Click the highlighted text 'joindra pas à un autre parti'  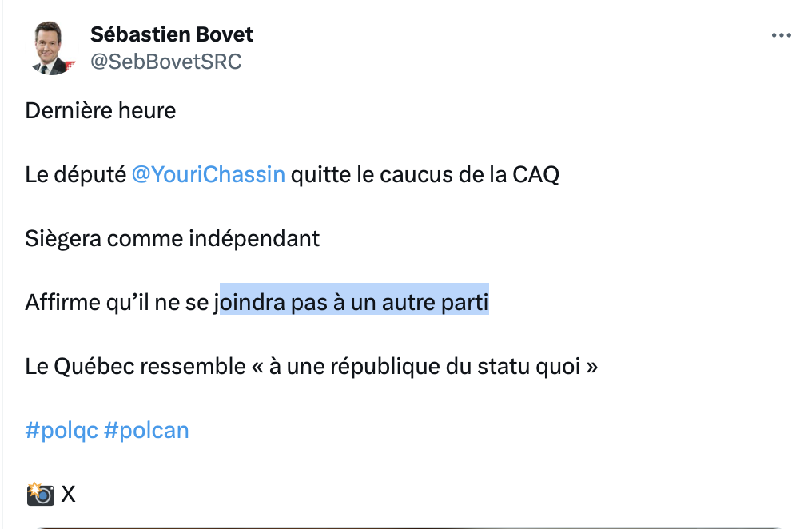coord(352,302)
